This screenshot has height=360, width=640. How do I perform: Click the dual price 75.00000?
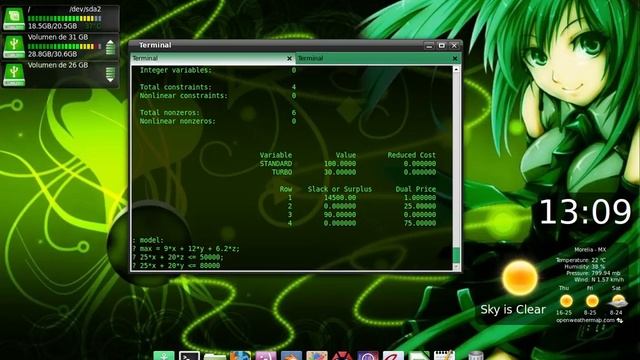(420, 223)
